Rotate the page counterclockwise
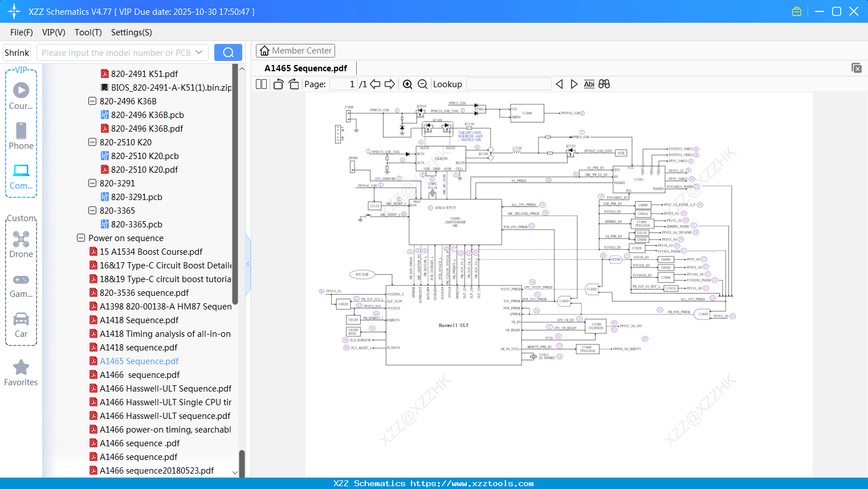This screenshot has width=868, height=489. [x=278, y=84]
